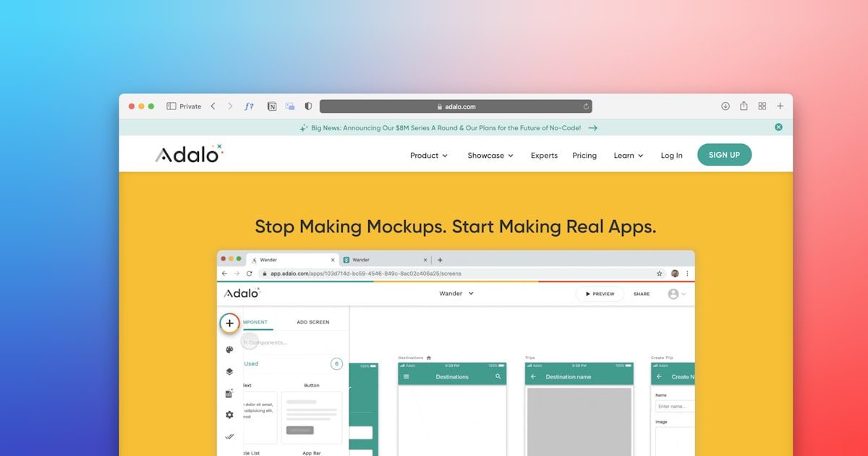This screenshot has width=868, height=456.
Task: Open the Wander app name dropdown
Action: coord(456,294)
